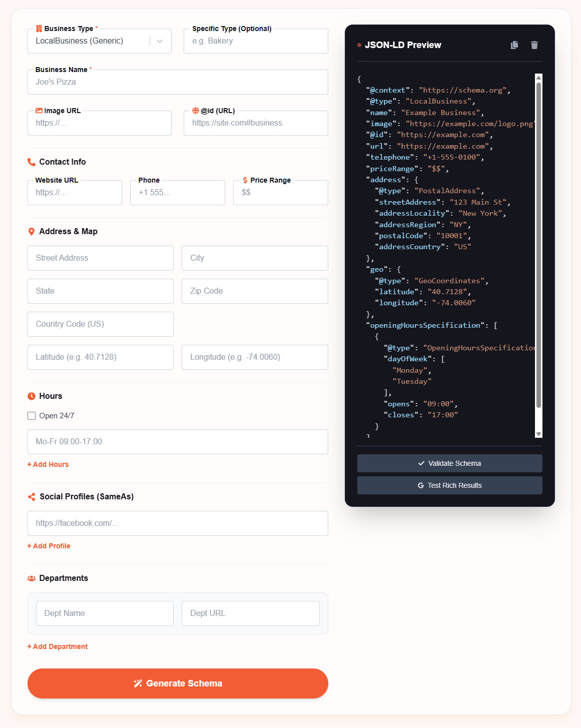Click the Validate Schema button

point(449,463)
